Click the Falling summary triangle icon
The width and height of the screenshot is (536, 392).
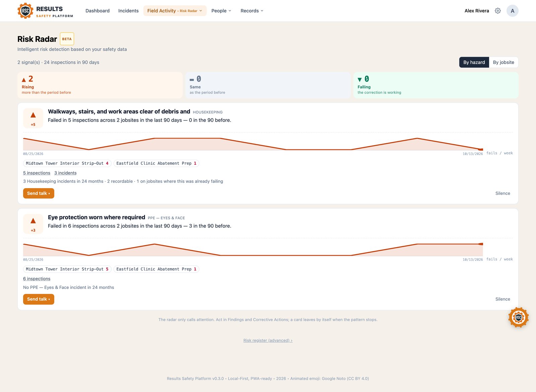click(359, 80)
